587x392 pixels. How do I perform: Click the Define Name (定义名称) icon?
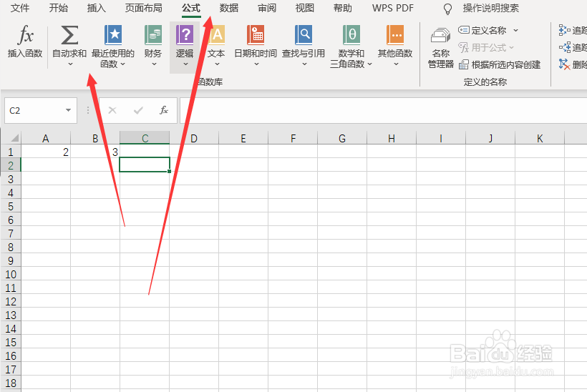[x=464, y=30]
